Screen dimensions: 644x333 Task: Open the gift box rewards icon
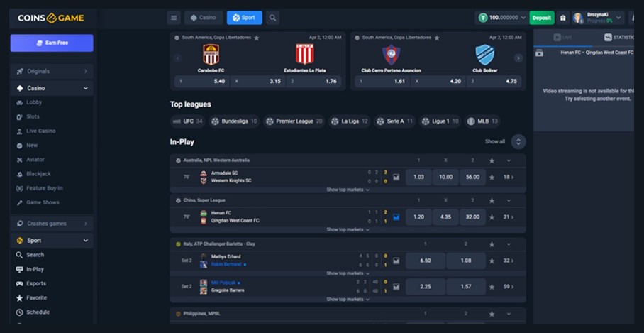point(562,18)
